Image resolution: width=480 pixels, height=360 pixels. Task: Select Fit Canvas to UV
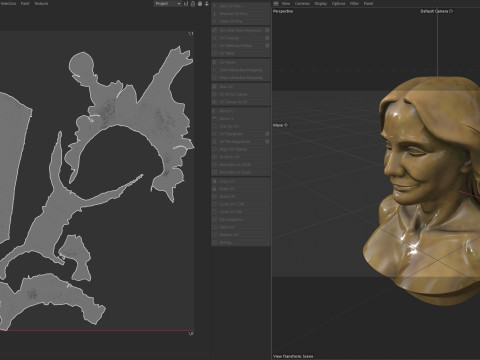pos(241,102)
